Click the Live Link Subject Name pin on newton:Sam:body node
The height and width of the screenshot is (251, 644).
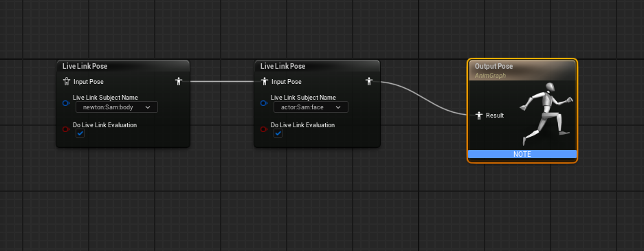pos(66,103)
